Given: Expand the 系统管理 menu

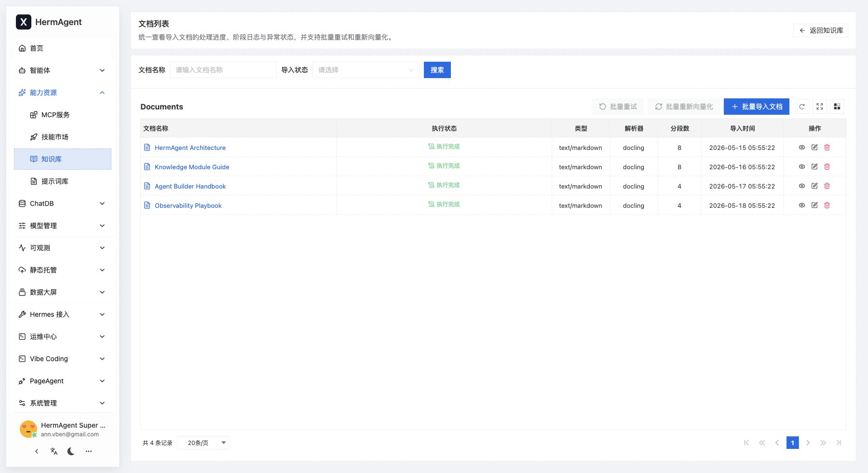Looking at the screenshot, I should tap(63, 403).
